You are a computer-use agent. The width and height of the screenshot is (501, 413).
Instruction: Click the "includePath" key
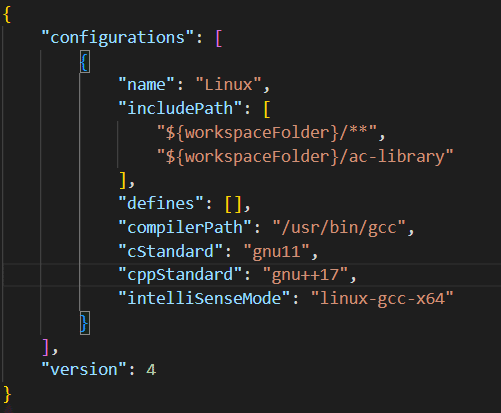[x=180, y=109]
